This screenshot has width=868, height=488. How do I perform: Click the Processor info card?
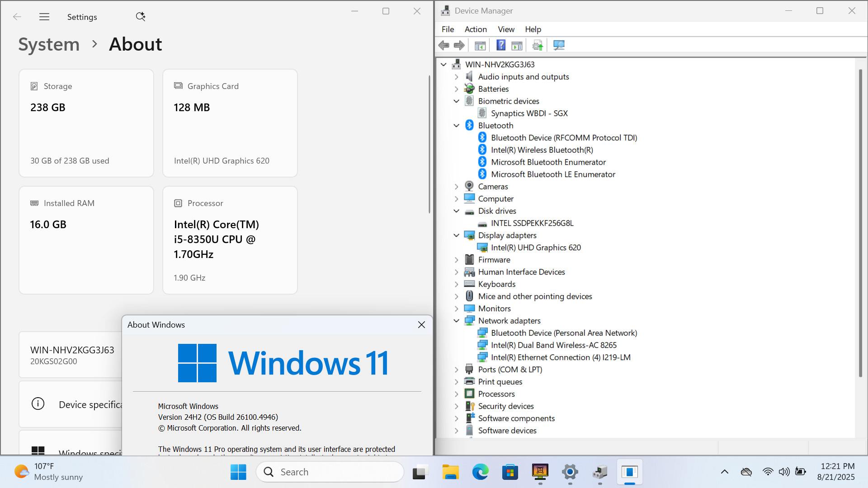pyautogui.click(x=230, y=240)
